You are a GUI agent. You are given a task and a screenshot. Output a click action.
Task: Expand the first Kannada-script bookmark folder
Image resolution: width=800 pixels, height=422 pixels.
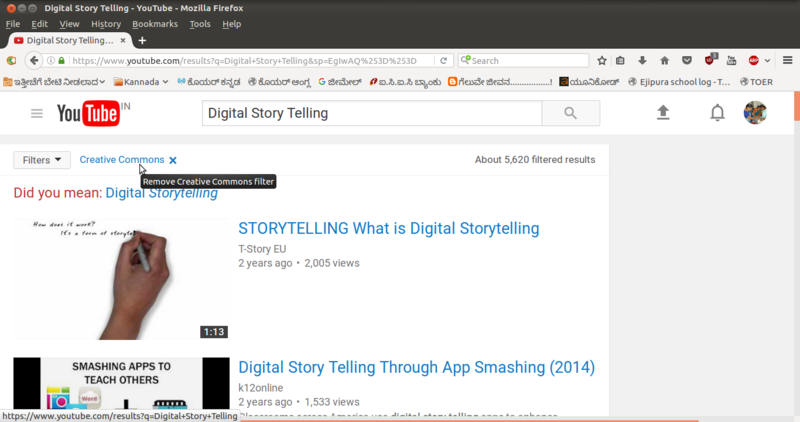click(x=54, y=82)
